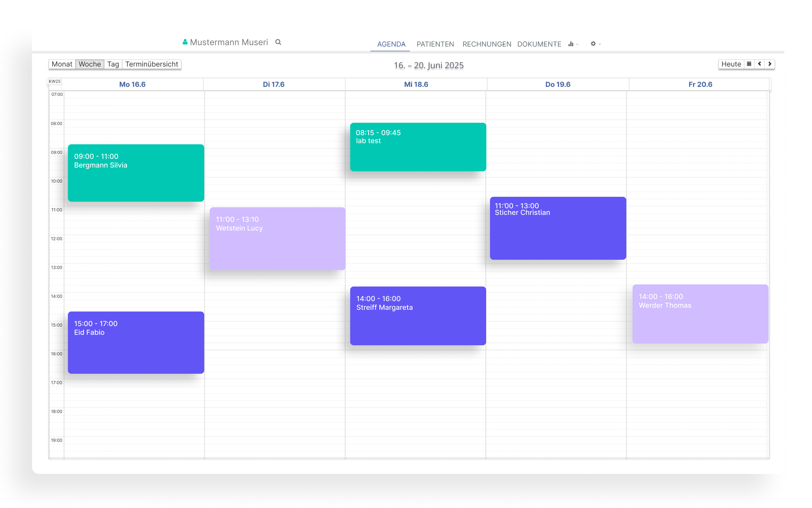Switch to Monat view

(62, 64)
